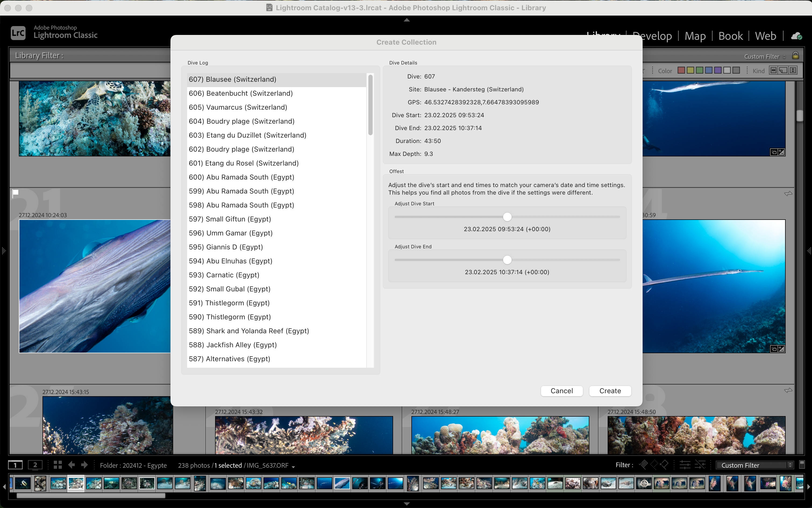The height and width of the screenshot is (508, 812).
Task: Select the photo dated 27.12.2024 15:43:32
Action: coord(304,435)
